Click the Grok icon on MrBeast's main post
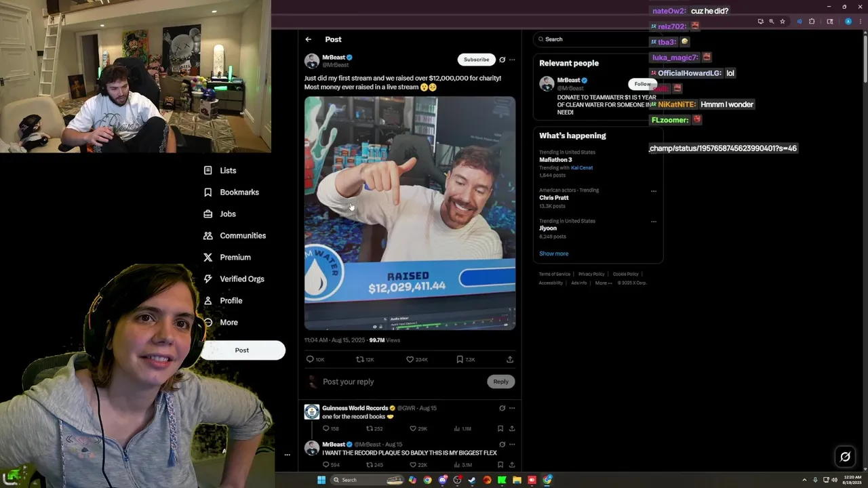The image size is (868, 488). (x=502, y=60)
